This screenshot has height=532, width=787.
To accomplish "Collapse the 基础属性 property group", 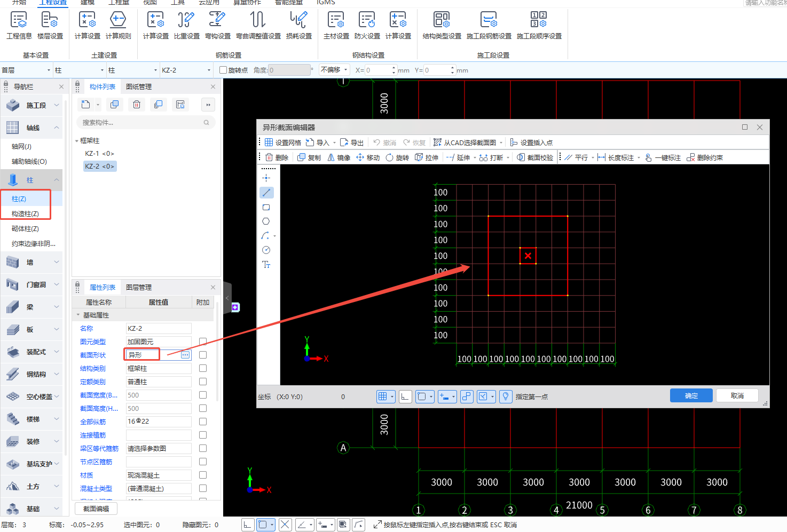I will 78,315.
